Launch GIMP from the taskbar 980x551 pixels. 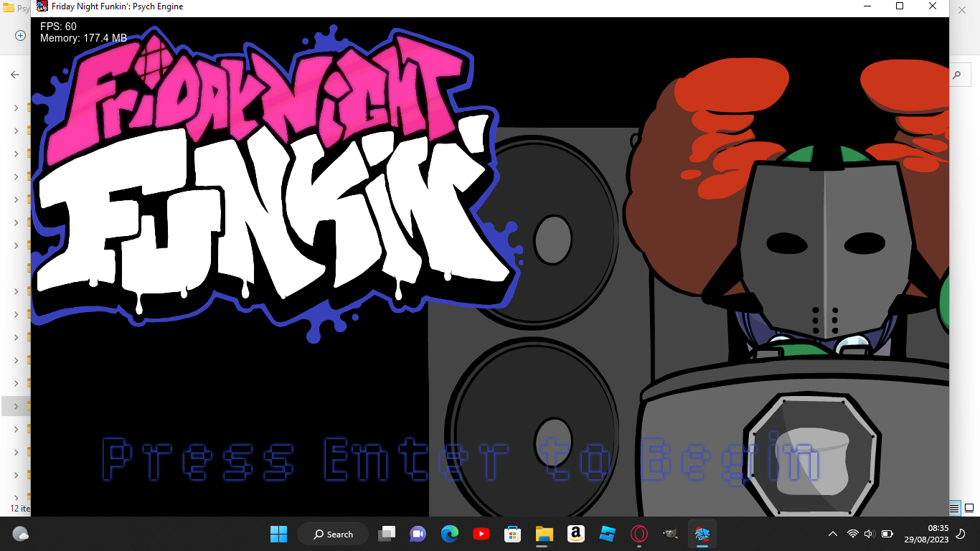(x=670, y=534)
